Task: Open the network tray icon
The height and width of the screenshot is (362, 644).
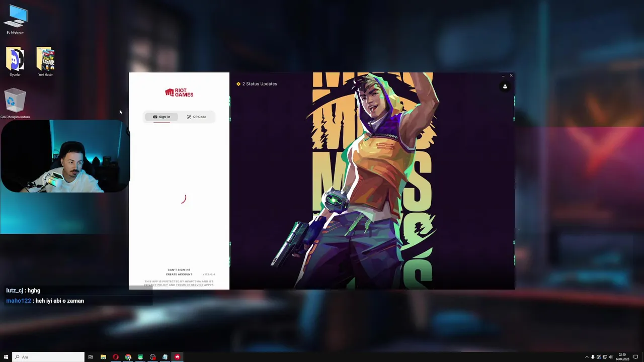Action: pos(605,357)
